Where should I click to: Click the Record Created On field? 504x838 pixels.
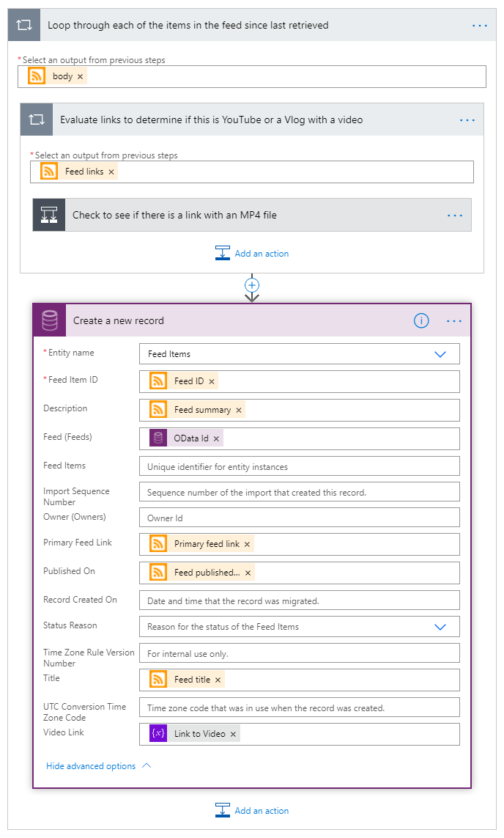300,600
